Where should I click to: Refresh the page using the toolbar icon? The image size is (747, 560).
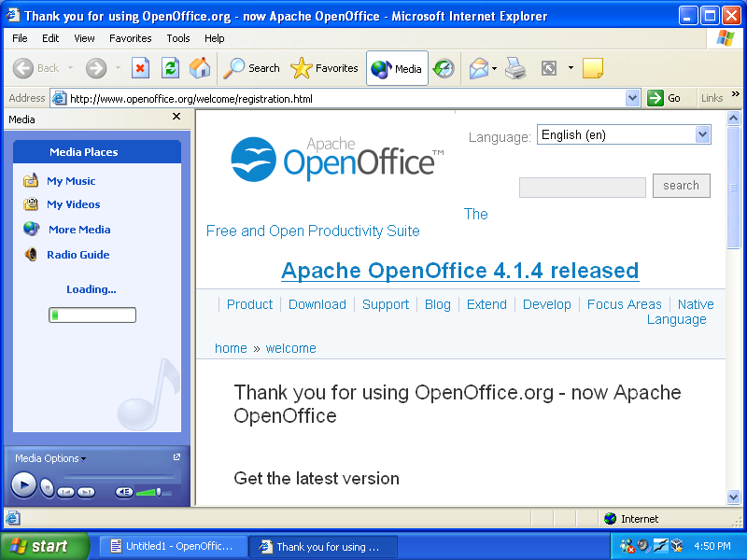click(x=170, y=68)
